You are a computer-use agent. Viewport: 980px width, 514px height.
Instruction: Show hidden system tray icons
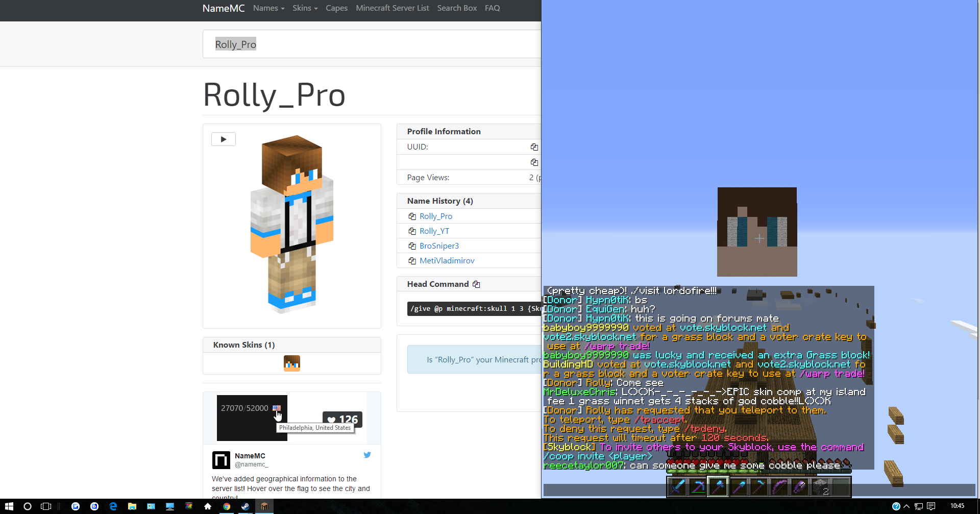(907, 506)
